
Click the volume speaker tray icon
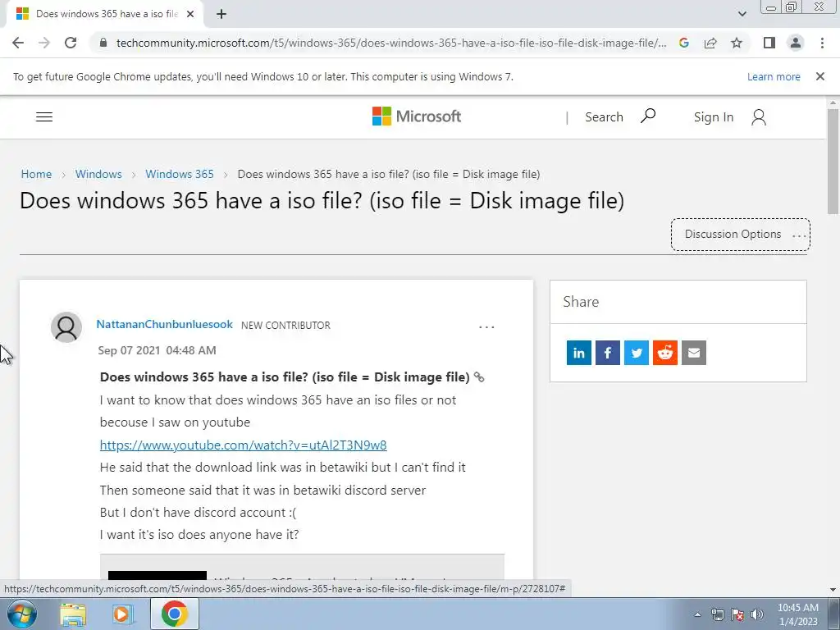pos(757,614)
